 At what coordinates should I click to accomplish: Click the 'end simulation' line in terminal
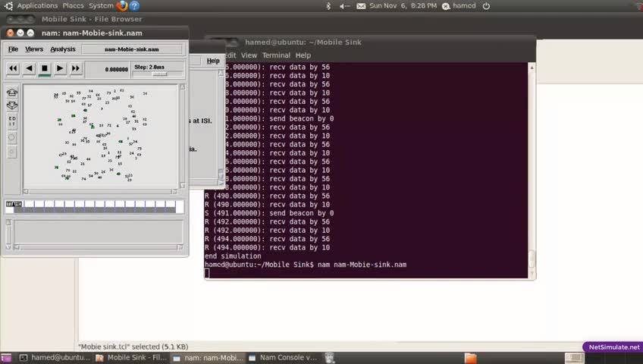(233, 256)
